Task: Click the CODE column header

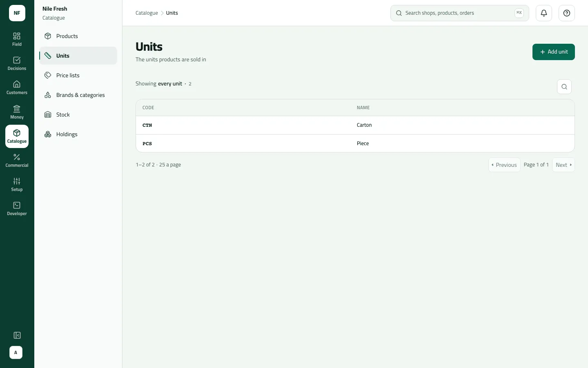Action: (148, 108)
